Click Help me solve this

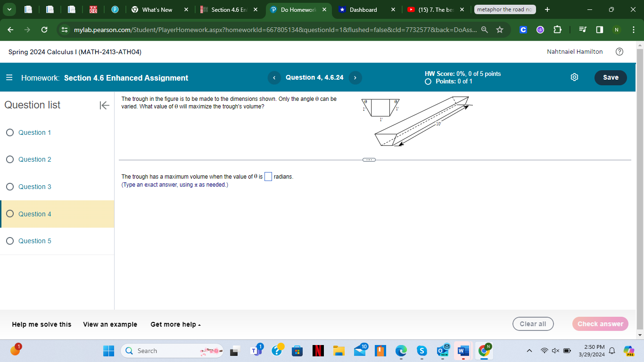41,324
